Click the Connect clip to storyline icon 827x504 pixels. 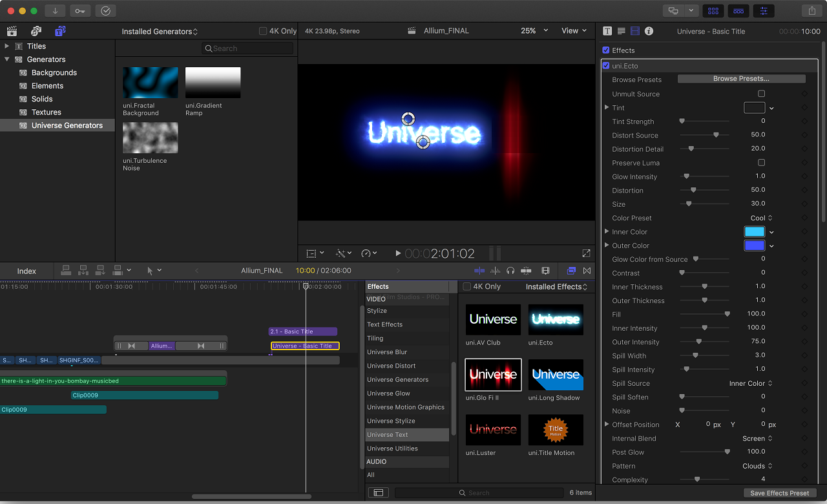tap(66, 271)
